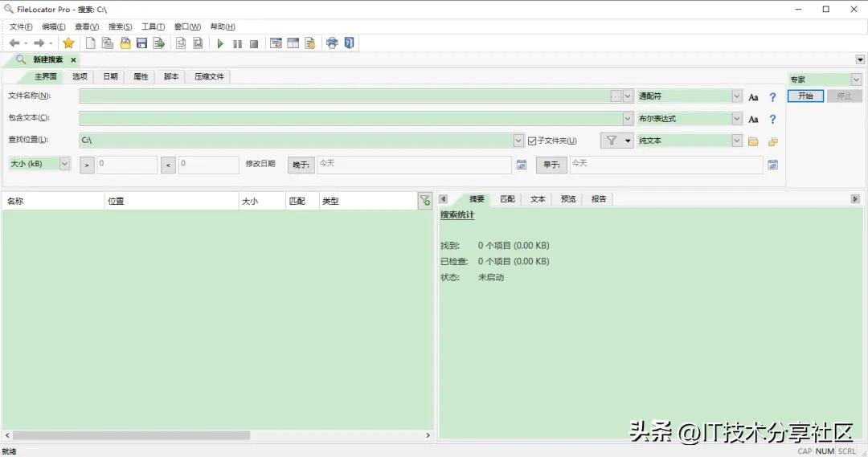This screenshot has height=457, width=868.
Task: Toggle the 晚于 date button
Action: (x=301, y=165)
